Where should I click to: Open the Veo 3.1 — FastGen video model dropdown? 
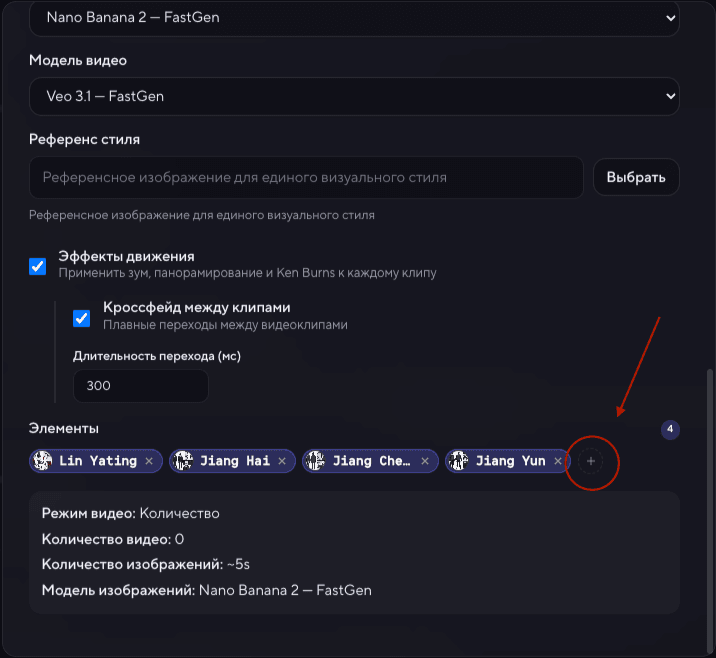354,96
